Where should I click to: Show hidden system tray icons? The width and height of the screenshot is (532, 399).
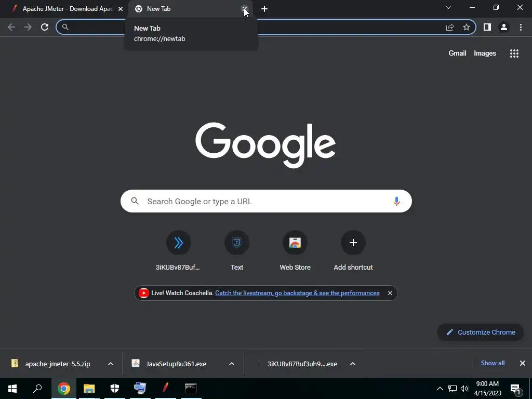tap(440, 389)
